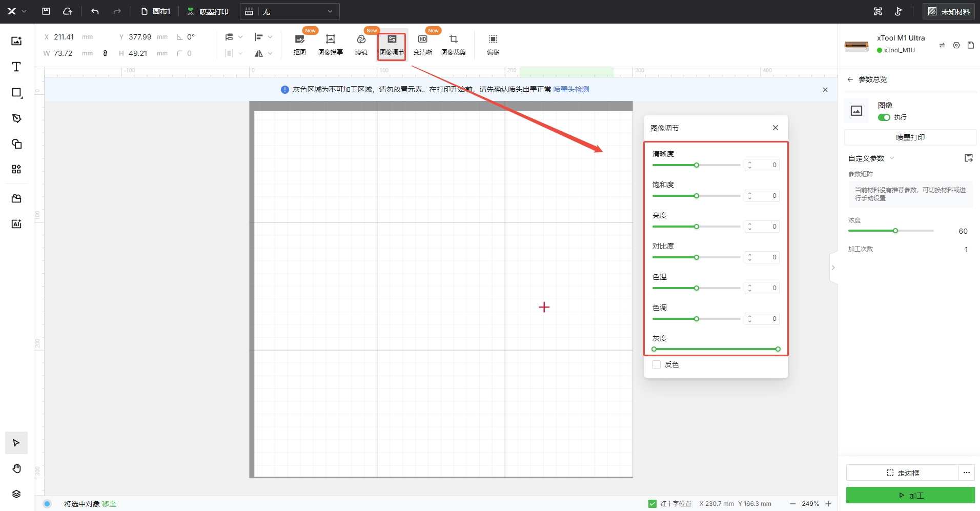Image resolution: width=980 pixels, height=511 pixels.
Task: Open the project materials library icon
Action: coord(16,198)
